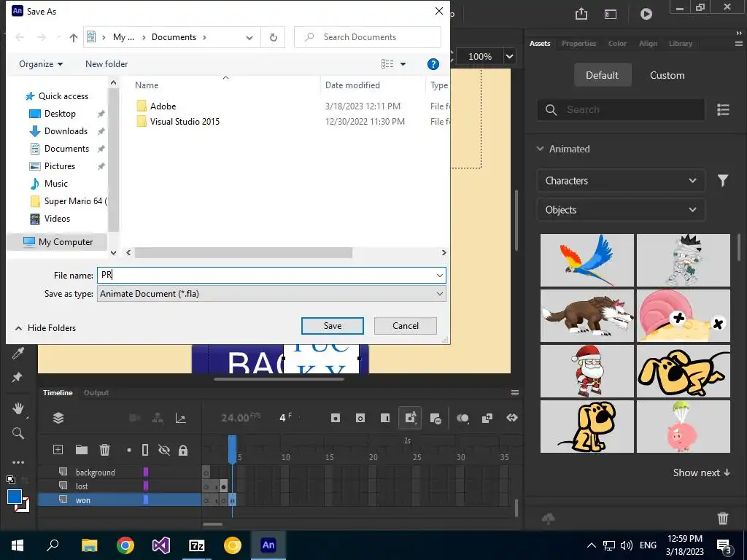Open the view options dropdown arrow
The width and height of the screenshot is (747, 560).
pos(403,64)
